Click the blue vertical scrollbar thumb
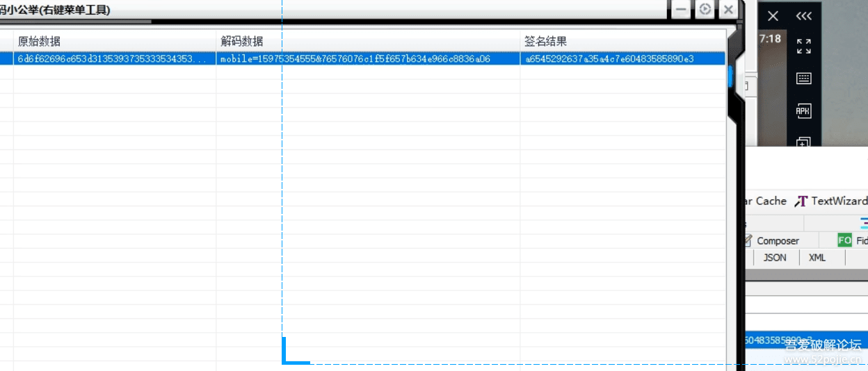Image resolution: width=868 pixels, height=371 pixels. pyautogui.click(x=730, y=75)
